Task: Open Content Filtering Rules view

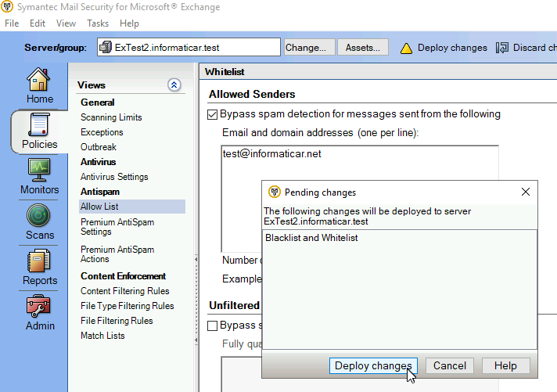Action: [124, 291]
